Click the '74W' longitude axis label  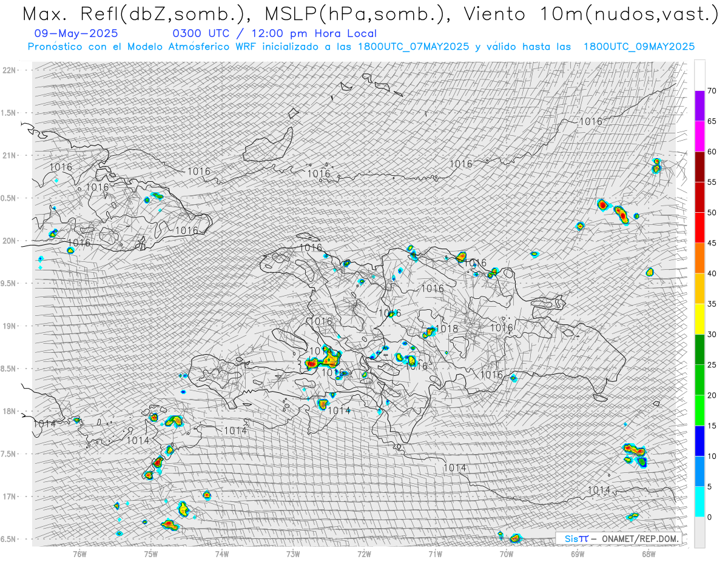pyautogui.click(x=221, y=554)
